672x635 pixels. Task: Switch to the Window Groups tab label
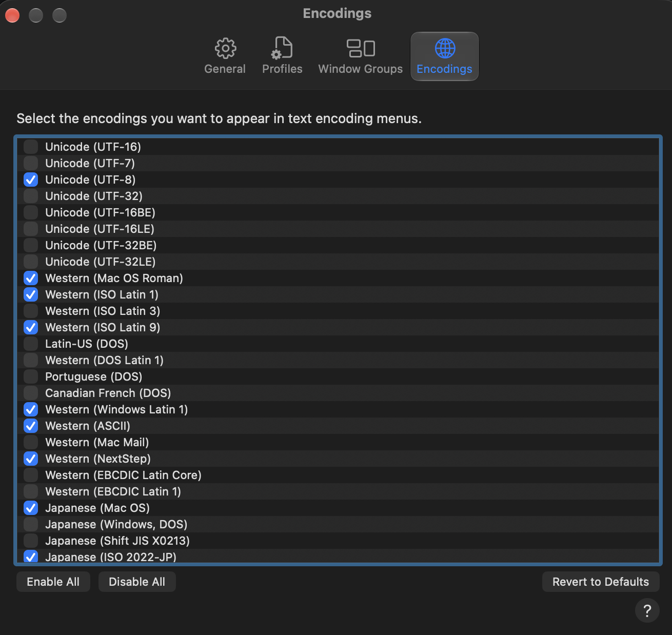click(x=361, y=69)
